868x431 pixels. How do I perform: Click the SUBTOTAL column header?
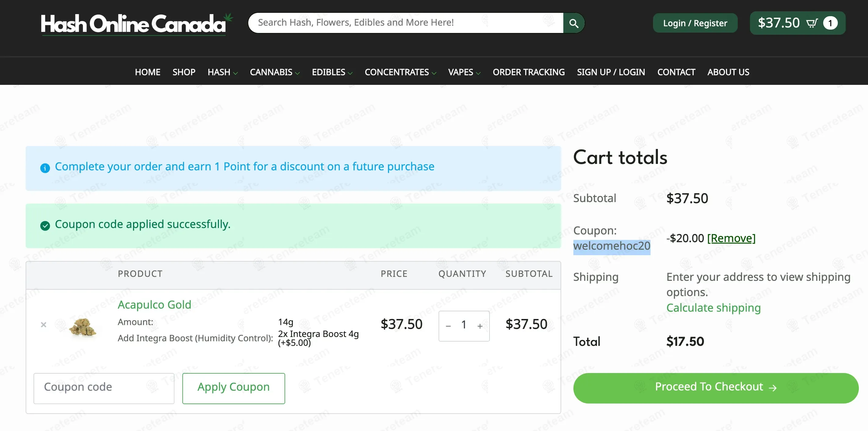click(x=529, y=274)
